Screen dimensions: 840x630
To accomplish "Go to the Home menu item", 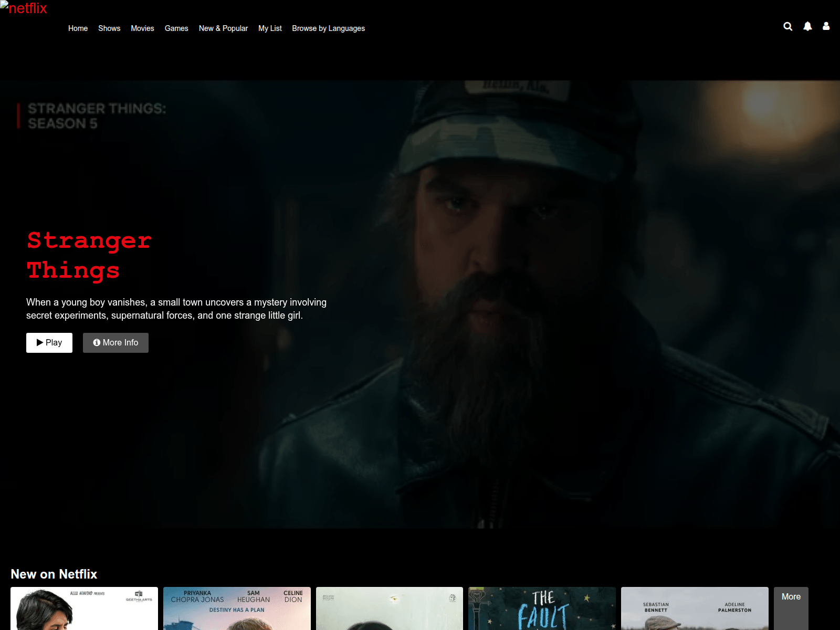I will click(78, 28).
